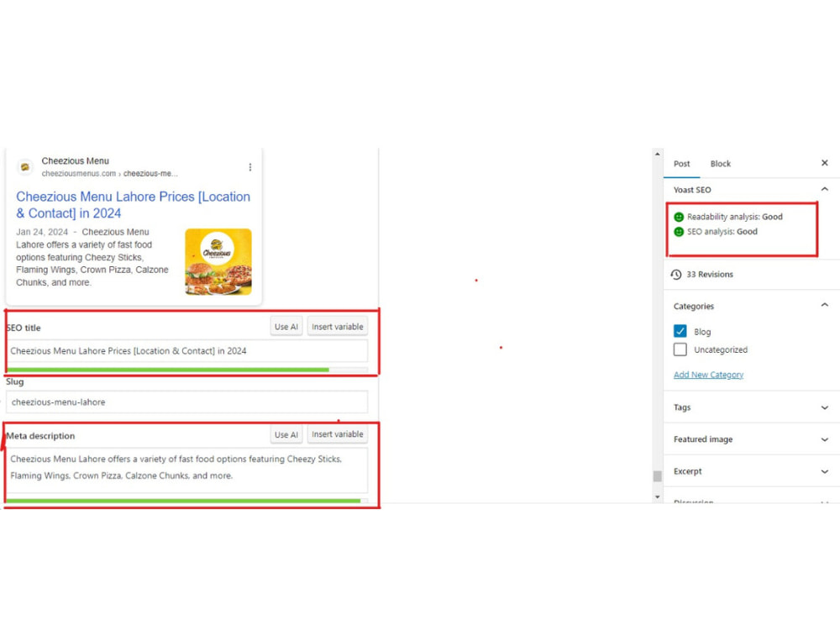
Task: Click the scrollbar up arrow
Action: click(x=658, y=154)
